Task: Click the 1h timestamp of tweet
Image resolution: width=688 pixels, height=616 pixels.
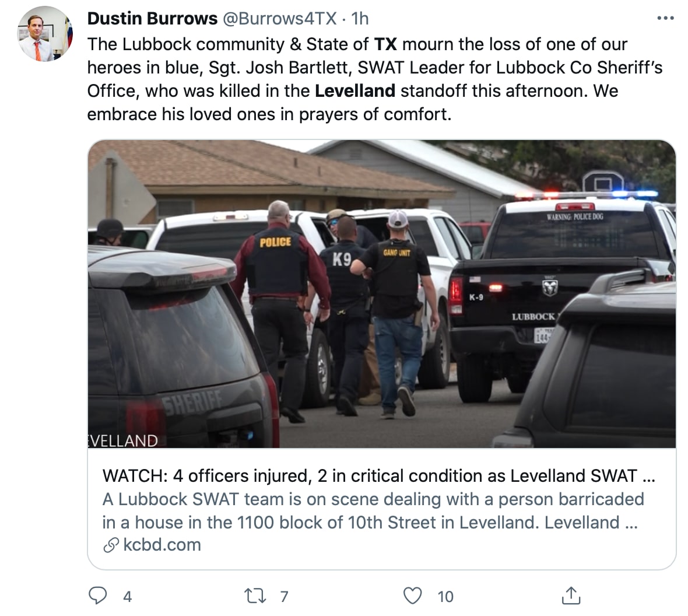Action: point(360,19)
